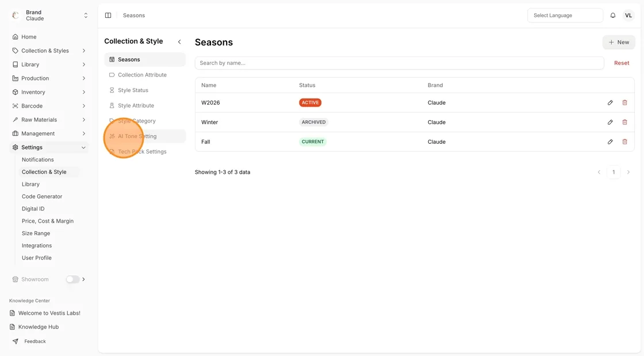This screenshot has width=644, height=356.
Task: Edit the W2026 season row
Action: pos(610,102)
